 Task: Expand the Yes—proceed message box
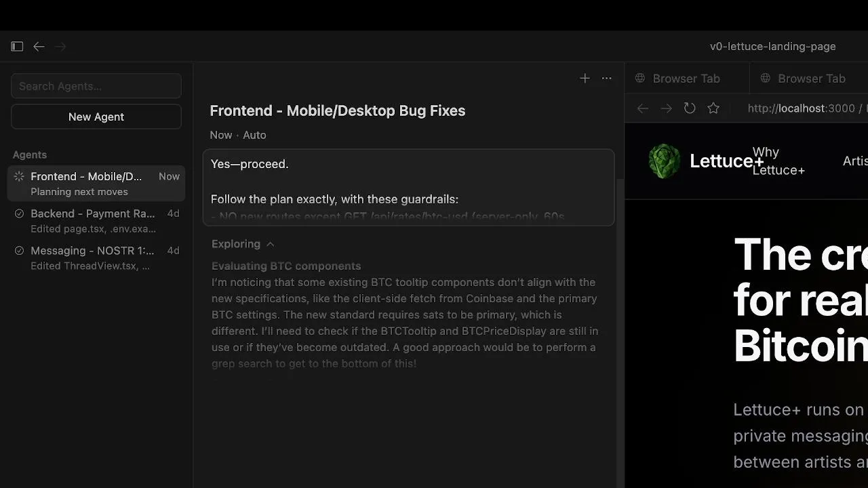pyautogui.click(x=409, y=188)
